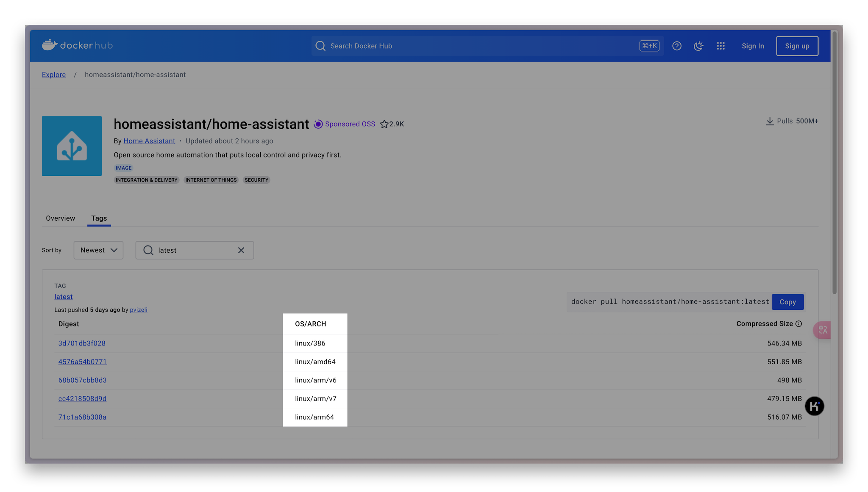868x492 pixels.
Task: Clear the latest tag filter with X
Action: 241,250
